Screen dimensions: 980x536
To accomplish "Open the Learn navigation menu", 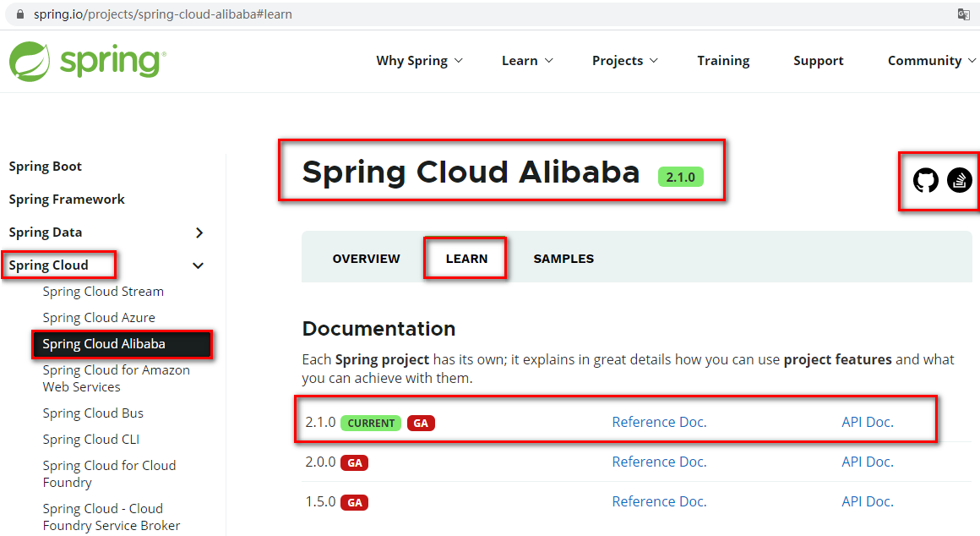I will [527, 61].
